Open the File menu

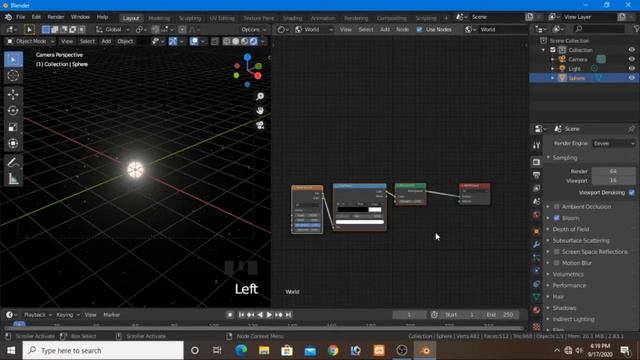[20, 17]
